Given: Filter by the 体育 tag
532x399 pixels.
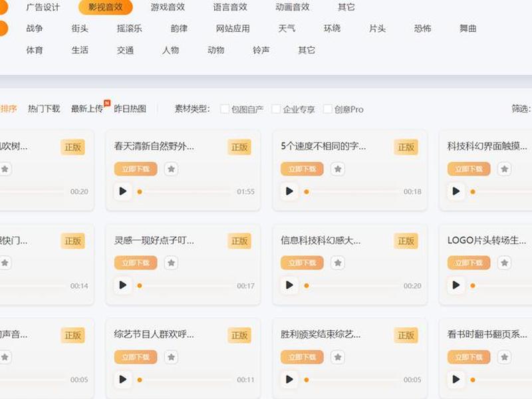Looking at the screenshot, I should (35, 51).
